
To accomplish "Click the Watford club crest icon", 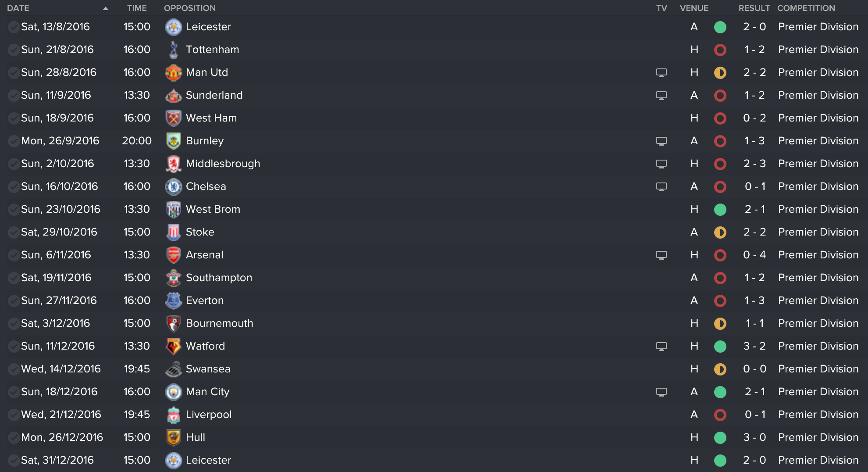I will pyautogui.click(x=174, y=346).
